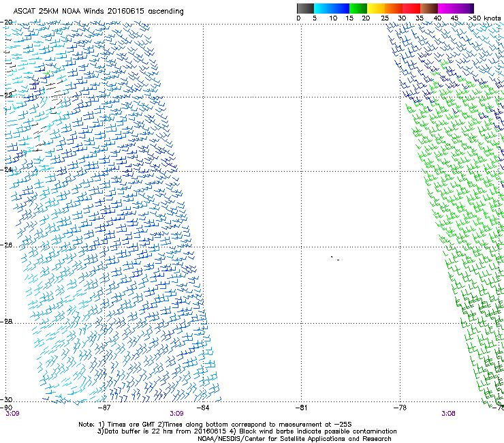The width and height of the screenshot is (504, 443).
Task: Click the '>50 knots' legend label
Action: (484, 18)
